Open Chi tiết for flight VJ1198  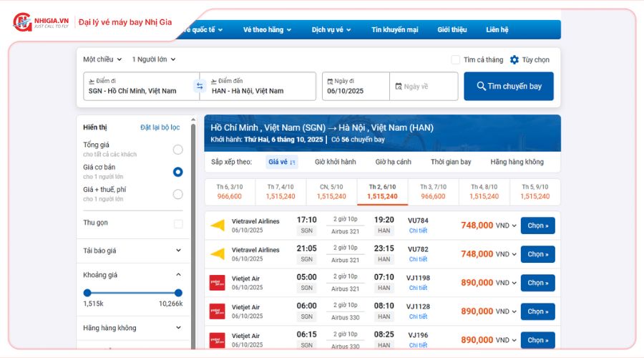pyautogui.click(x=418, y=288)
